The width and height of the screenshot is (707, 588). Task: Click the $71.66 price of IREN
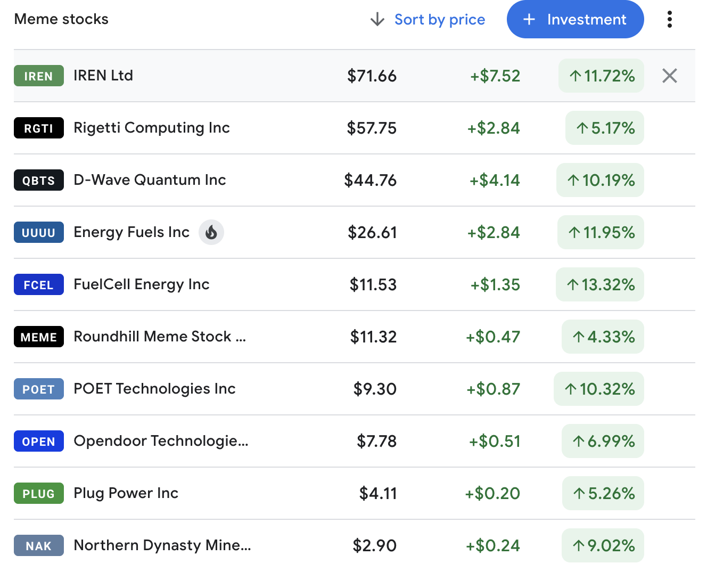coord(372,76)
